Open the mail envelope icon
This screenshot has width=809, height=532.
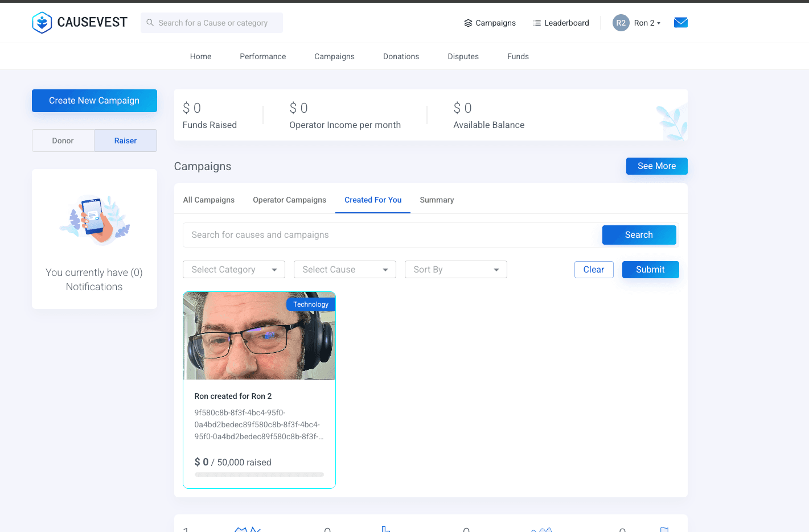tap(681, 23)
